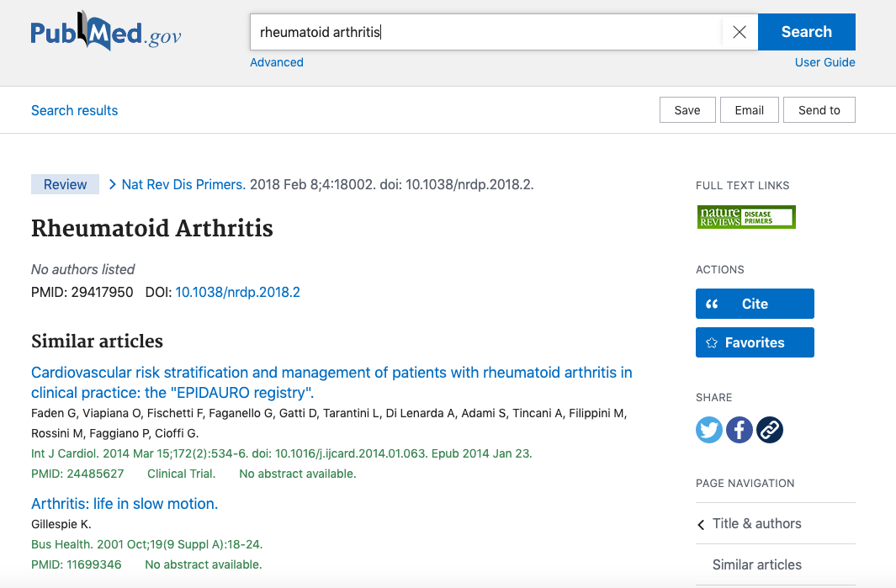Share article on Twitter
This screenshot has height=588, width=896.
pyautogui.click(x=709, y=430)
